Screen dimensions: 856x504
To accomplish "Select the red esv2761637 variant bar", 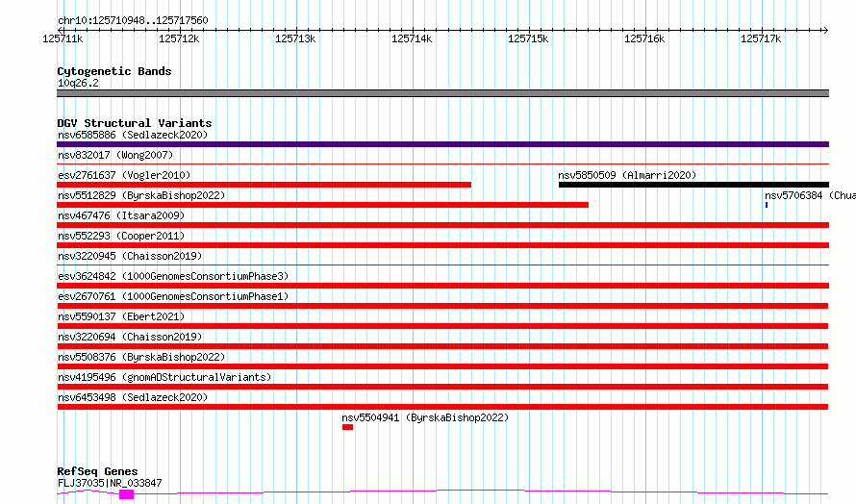I will (264, 185).
